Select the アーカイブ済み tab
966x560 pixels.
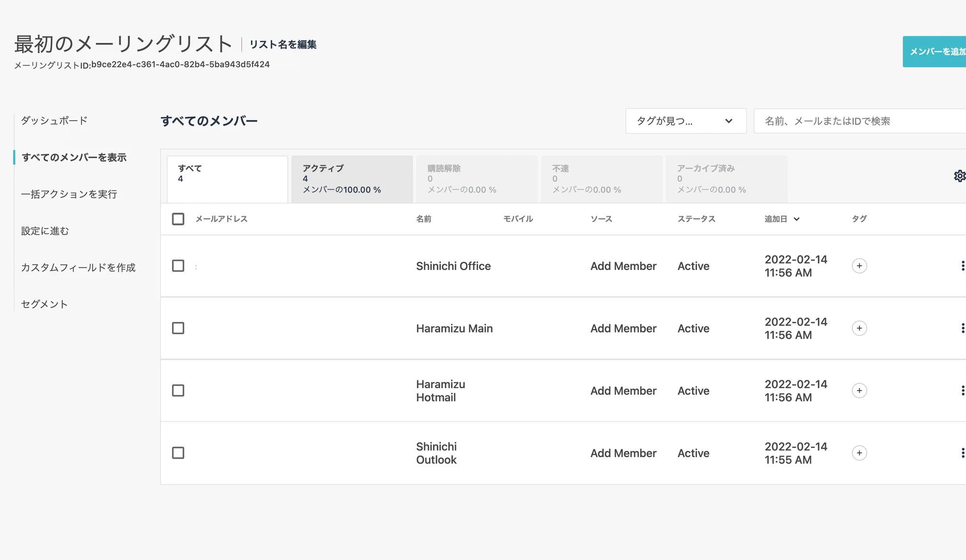coord(726,179)
